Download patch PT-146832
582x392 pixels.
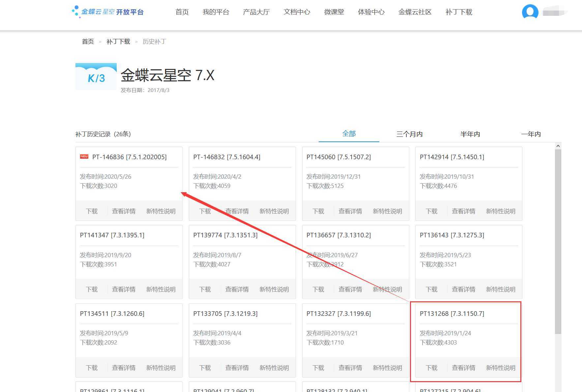(x=205, y=211)
